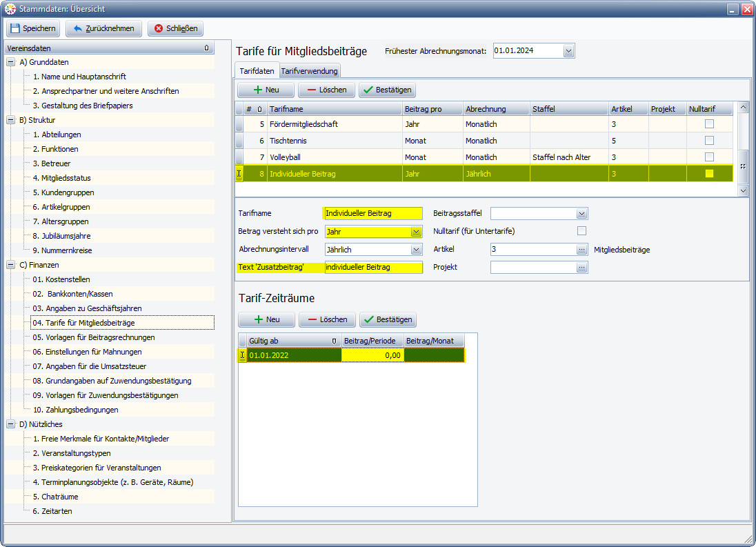
Task: Click the Artikel number input field
Action: [x=533, y=250]
